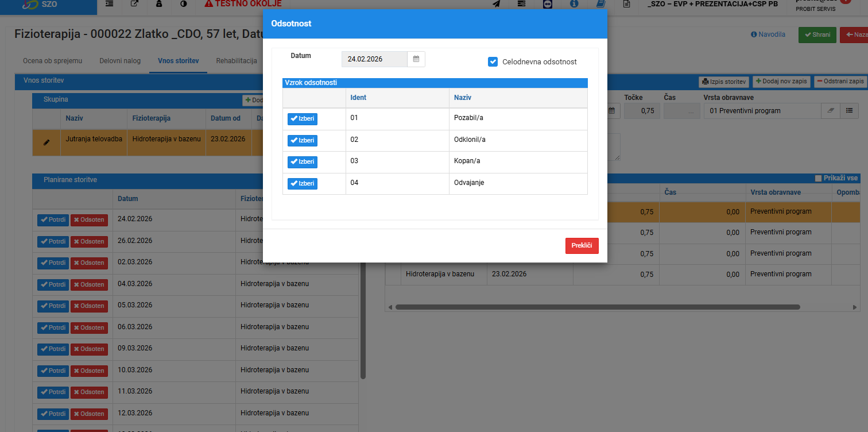
Task: Confirm the 12.03.2026 planned service with Potrdi
Action: coord(53,414)
